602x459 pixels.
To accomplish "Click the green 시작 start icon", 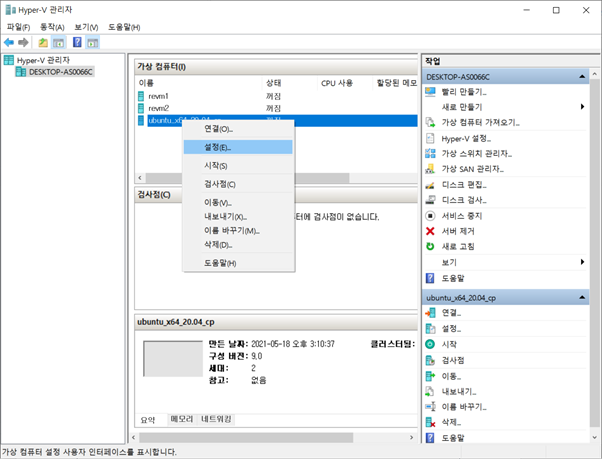I will [430, 344].
